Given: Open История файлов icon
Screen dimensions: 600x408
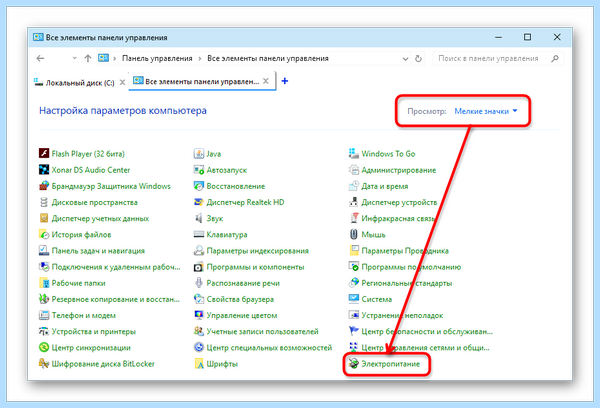Looking at the screenshot, I should [x=44, y=234].
